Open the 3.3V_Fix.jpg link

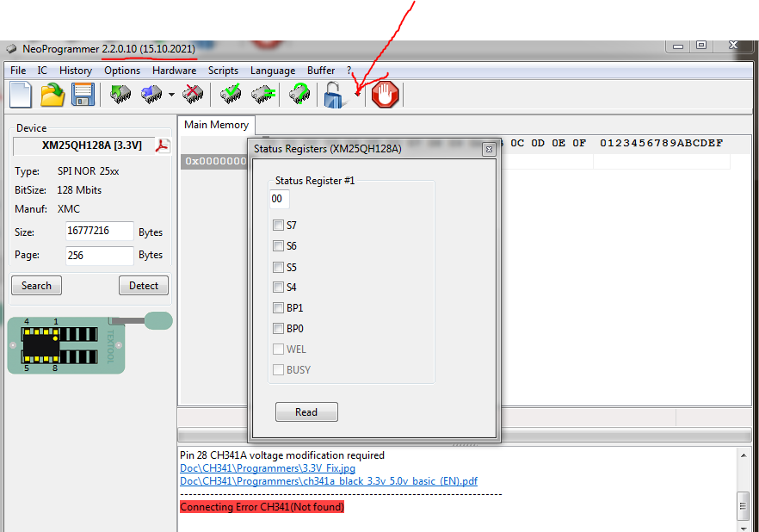tap(268, 468)
